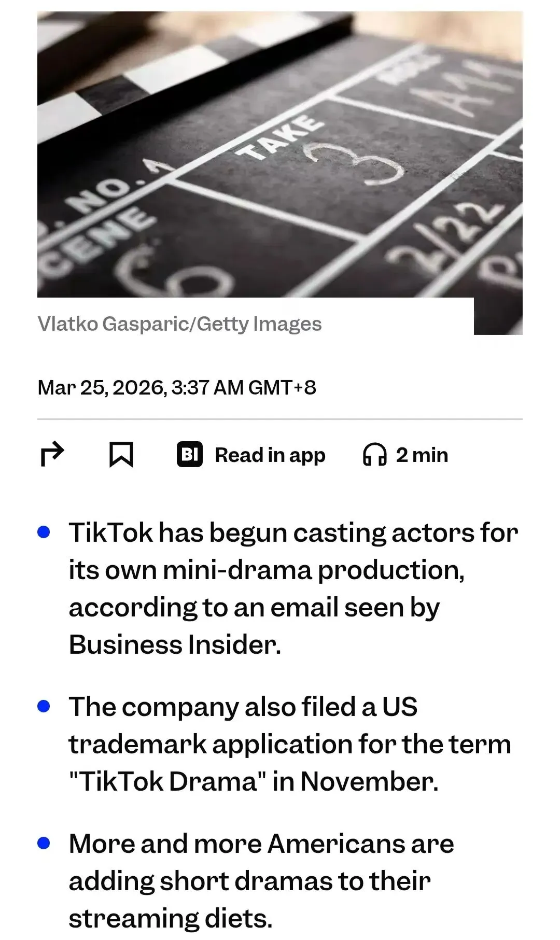Click the 2 min audio duration
Viewport: 560px width, 940px height.
(x=422, y=455)
